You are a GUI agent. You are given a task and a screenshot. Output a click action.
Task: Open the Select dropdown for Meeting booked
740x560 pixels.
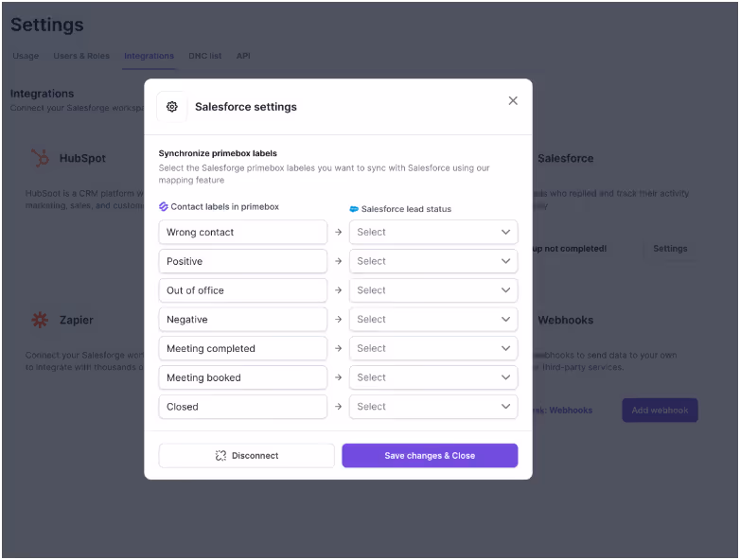click(x=433, y=377)
